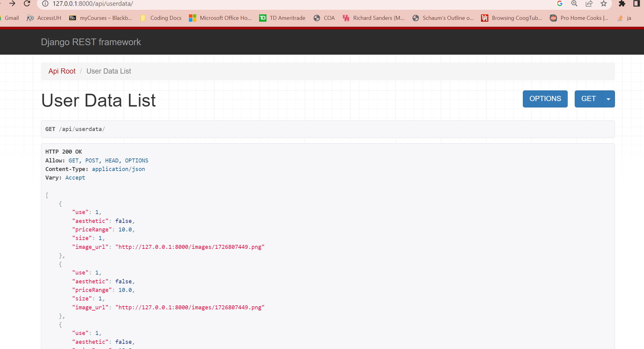Click the share page icon
Viewport: 644px width, 349px height.
tap(589, 4)
